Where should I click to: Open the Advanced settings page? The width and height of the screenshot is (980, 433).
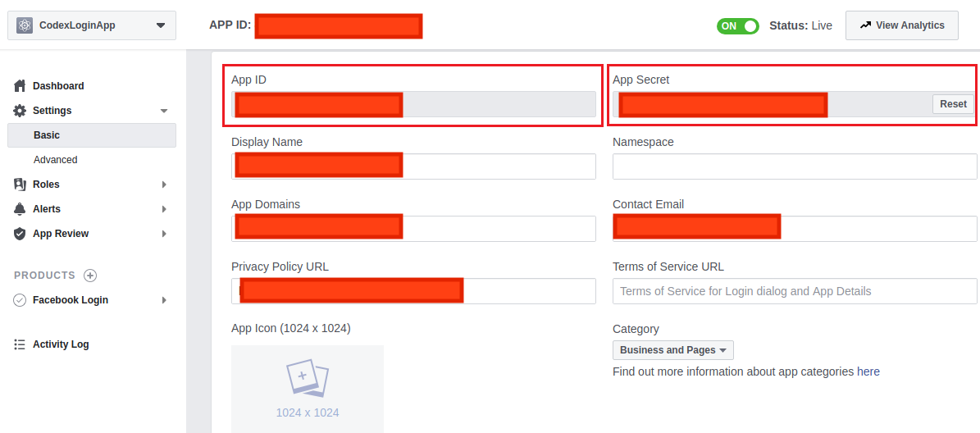click(x=56, y=160)
